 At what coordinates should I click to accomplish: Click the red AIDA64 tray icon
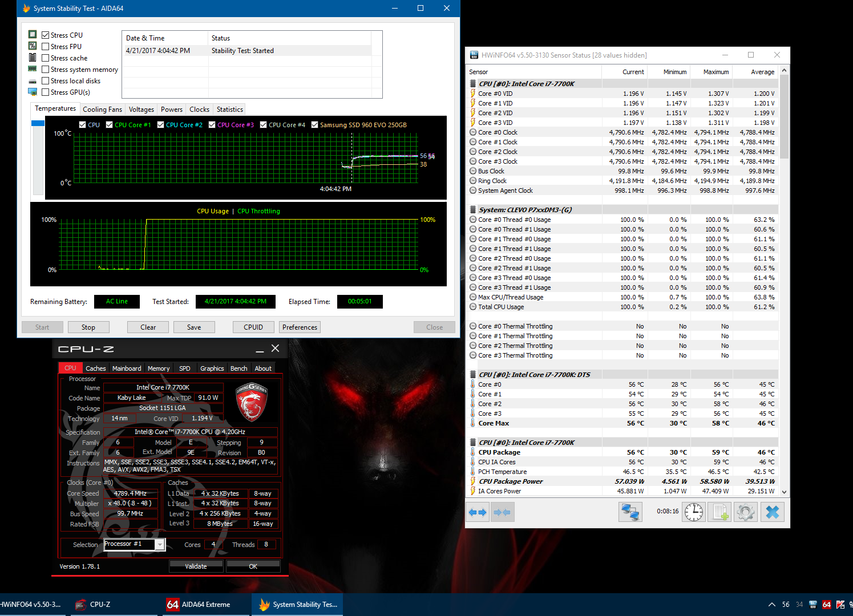(827, 605)
